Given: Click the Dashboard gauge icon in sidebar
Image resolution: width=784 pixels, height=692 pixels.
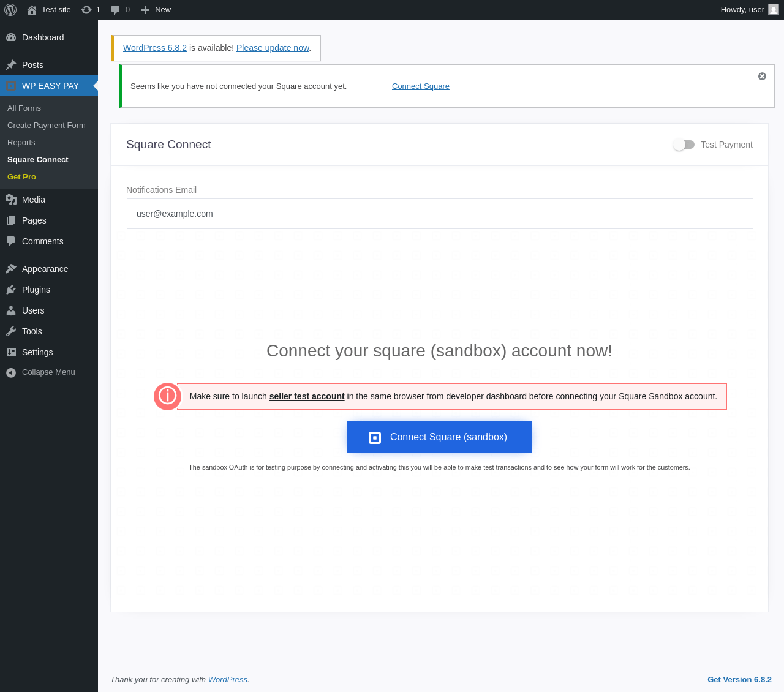Looking at the screenshot, I should click(11, 37).
